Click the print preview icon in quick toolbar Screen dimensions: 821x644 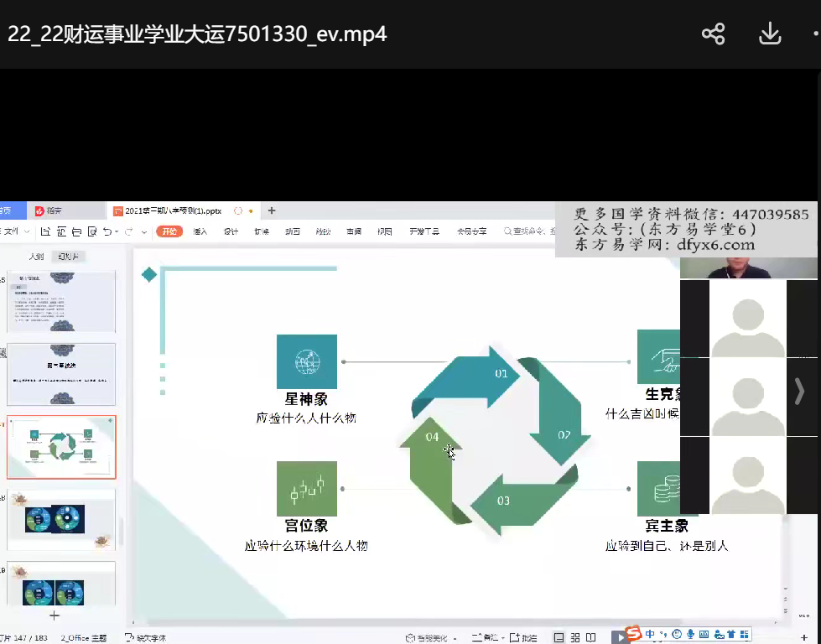point(91,231)
